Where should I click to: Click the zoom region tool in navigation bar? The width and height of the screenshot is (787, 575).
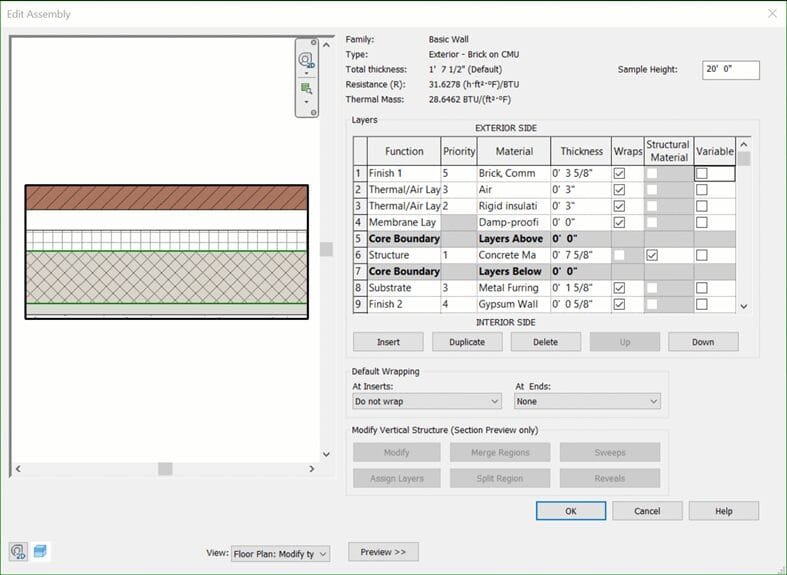pyautogui.click(x=306, y=88)
